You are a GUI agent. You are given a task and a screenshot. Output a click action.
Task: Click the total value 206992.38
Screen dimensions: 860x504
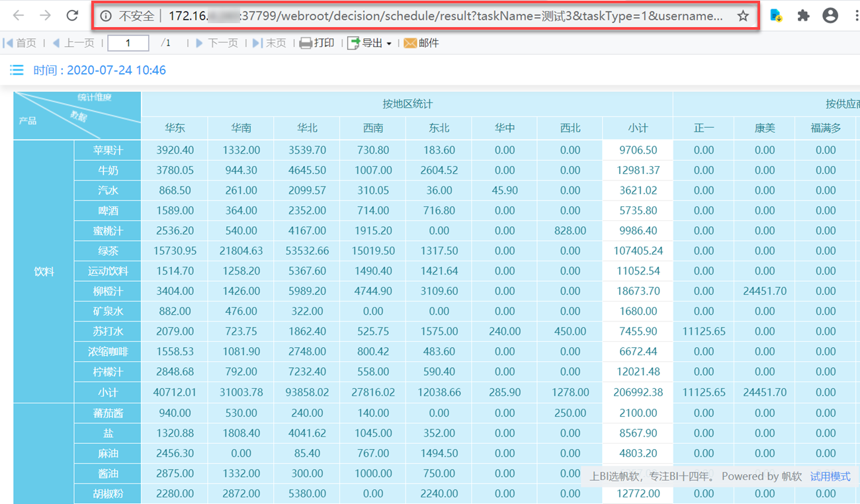coord(638,392)
